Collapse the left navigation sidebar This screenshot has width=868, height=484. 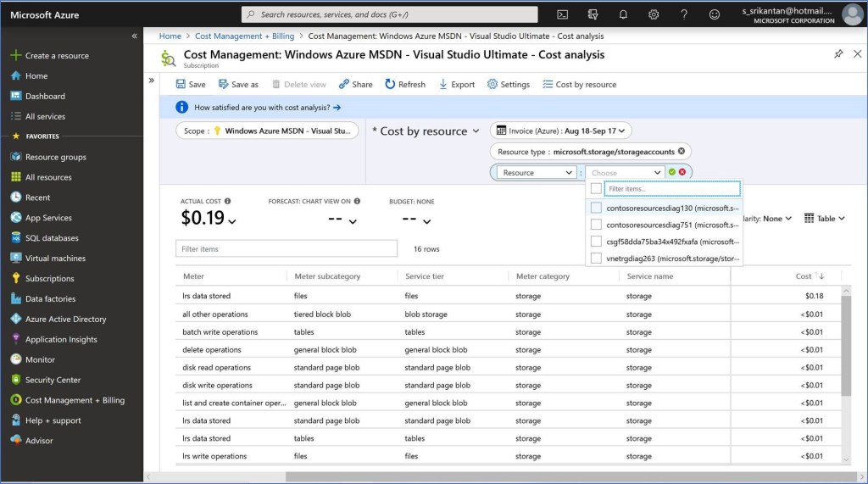[x=134, y=36]
